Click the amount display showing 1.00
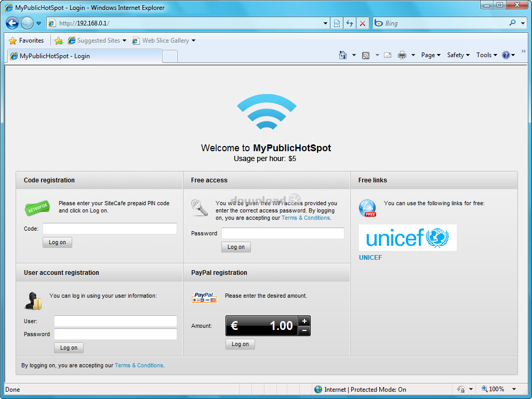The height and width of the screenshot is (399, 532). [262, 326]
